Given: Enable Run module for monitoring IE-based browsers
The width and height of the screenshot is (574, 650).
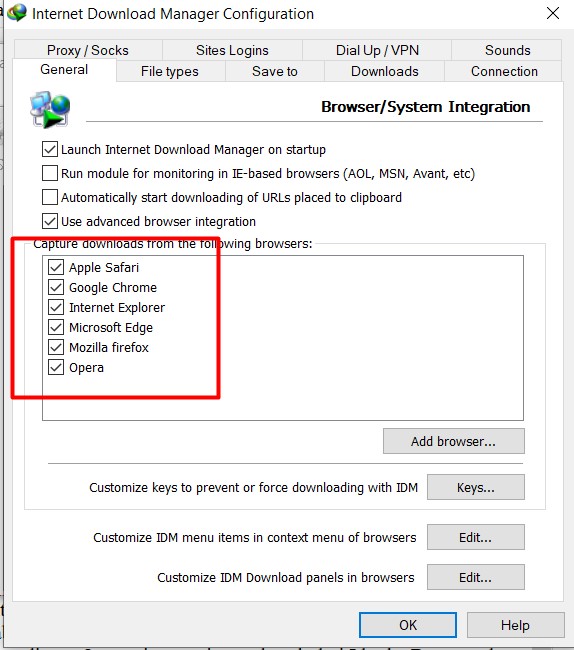Looking at the screenshot, I should coord(50,173).
